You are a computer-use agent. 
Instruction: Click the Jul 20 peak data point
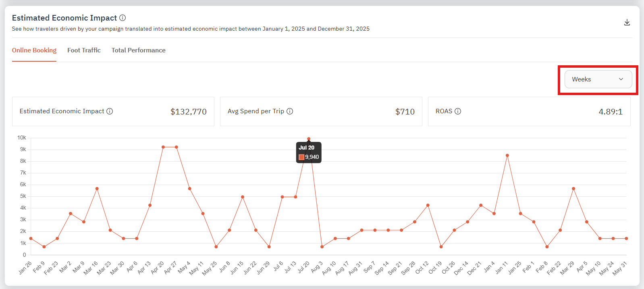pos(309,139)
